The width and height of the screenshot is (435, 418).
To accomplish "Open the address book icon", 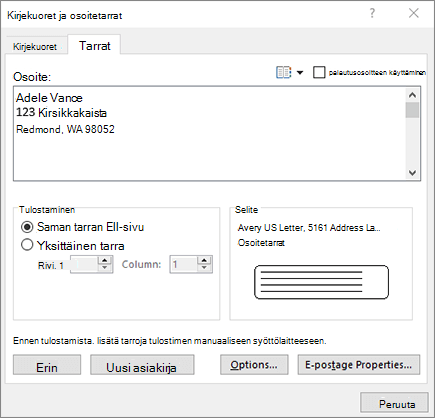I will tap(284, 72).
